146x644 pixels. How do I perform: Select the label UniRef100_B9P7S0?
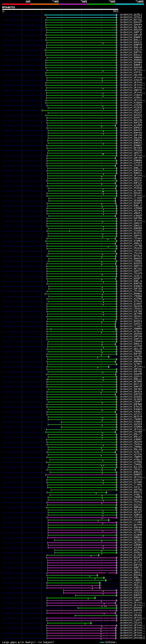coord(131,53)
